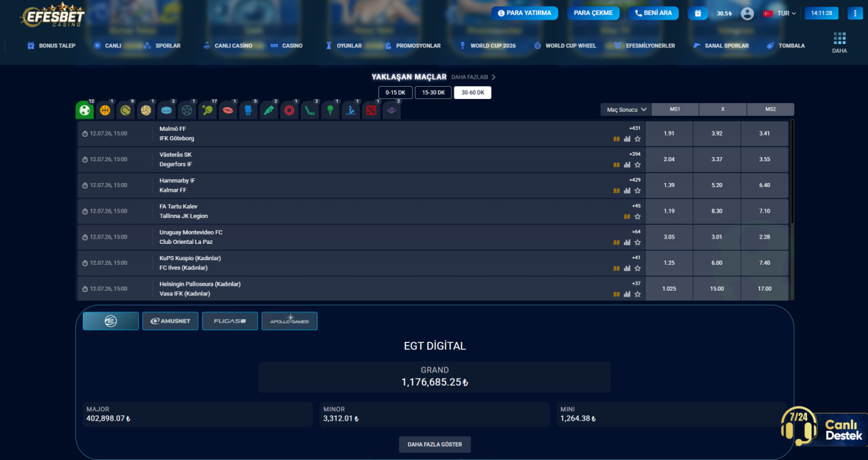Pick the 3.01 draw odds for Uruguay Montevideo
This screenshot has width=868, height=460.
(x=717, y=237)
